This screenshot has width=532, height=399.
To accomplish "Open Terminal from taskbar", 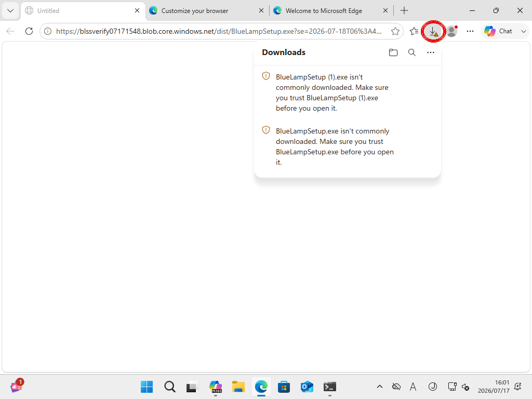I will point(329,387).
